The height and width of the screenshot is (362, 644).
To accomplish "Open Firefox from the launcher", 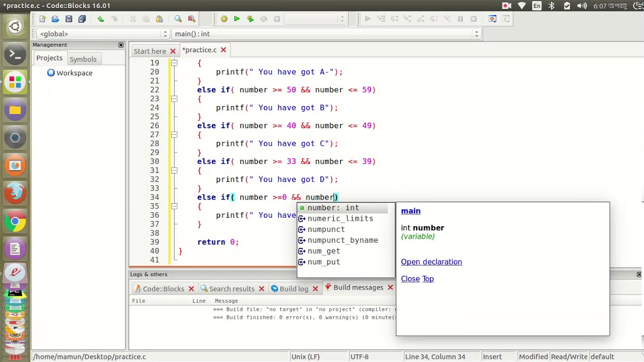I will tap(15, 193).
